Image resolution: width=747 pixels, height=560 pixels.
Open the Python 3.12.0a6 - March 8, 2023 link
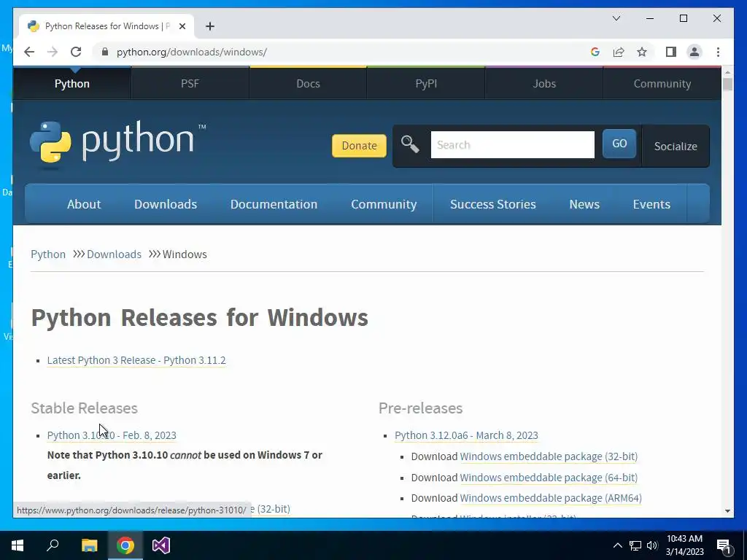[466, 435]
